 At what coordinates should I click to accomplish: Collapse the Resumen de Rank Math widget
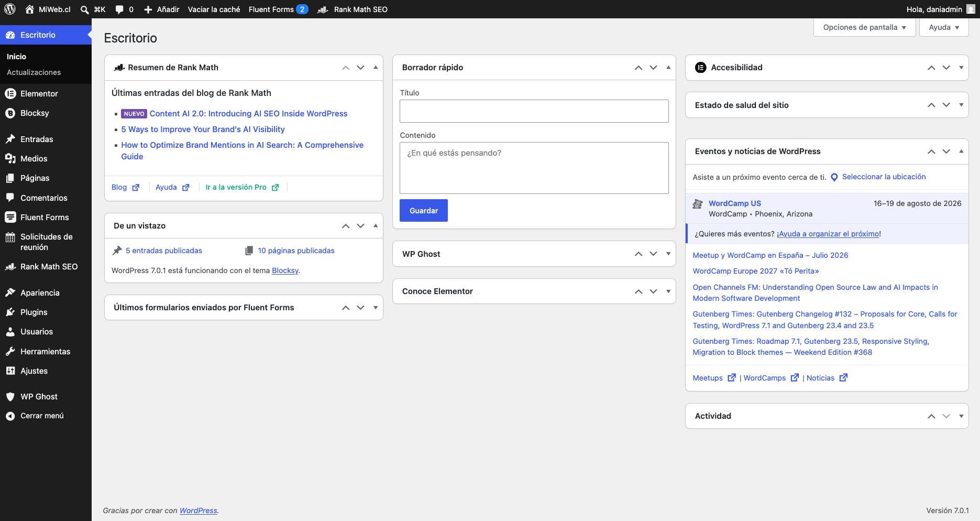tap(376, 68)
